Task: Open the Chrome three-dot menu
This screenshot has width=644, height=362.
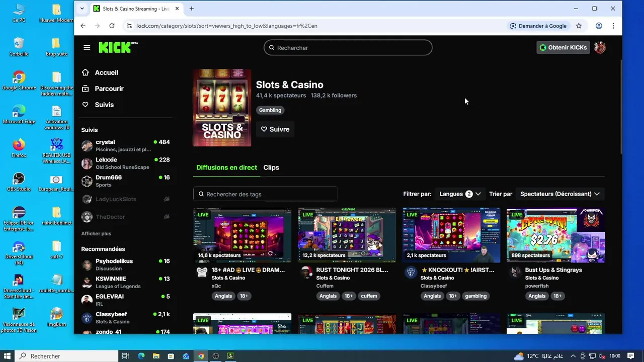Action: click(x=613, y=26)
